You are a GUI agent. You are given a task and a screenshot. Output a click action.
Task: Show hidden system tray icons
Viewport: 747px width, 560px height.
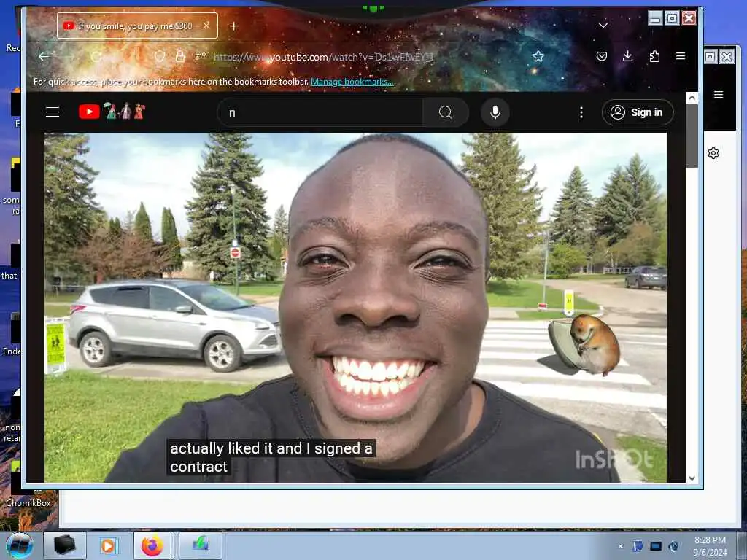(620, 546)
